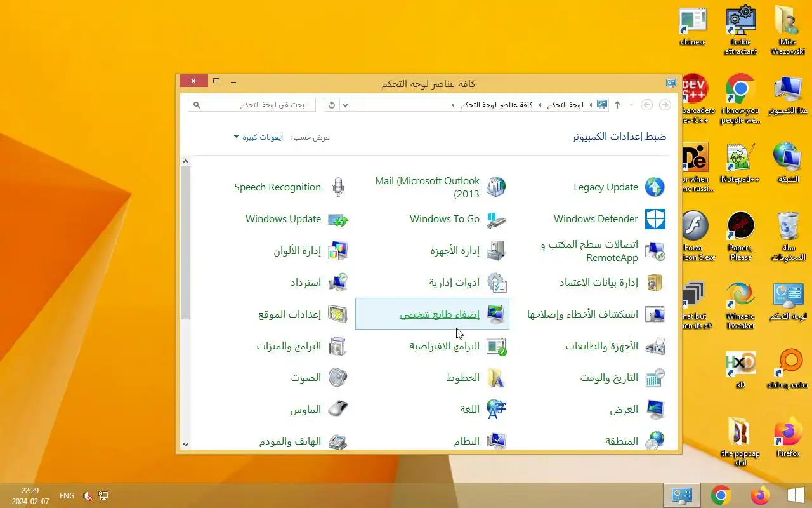
Task: Open Default Programs (البرامج الافتراضية) icon
Action: tap(496, 346)
